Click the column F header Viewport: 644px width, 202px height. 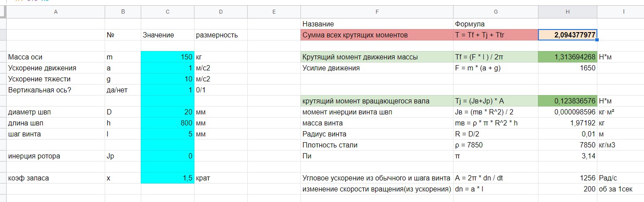coord(377,12)
